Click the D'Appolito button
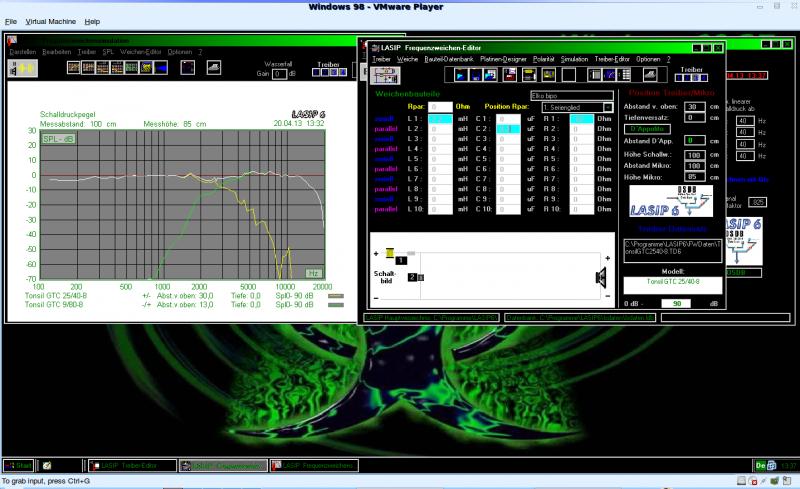 647,129
